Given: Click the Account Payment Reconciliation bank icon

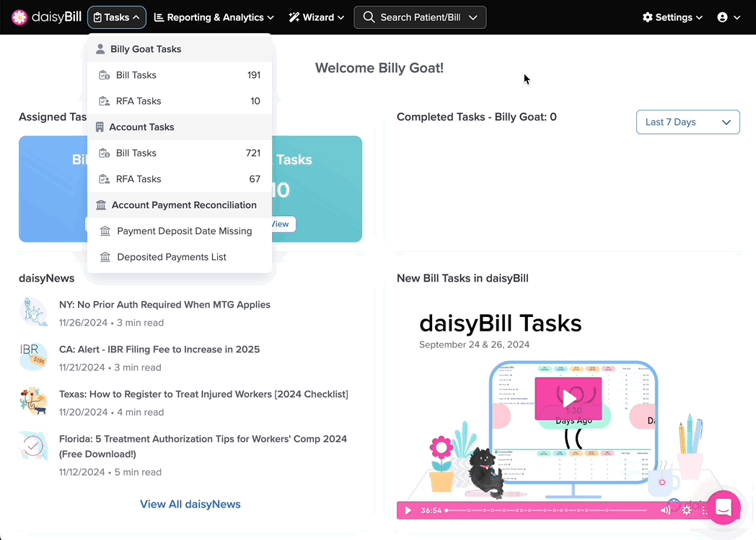Looking at the screenshot, I should coord(101,205).
